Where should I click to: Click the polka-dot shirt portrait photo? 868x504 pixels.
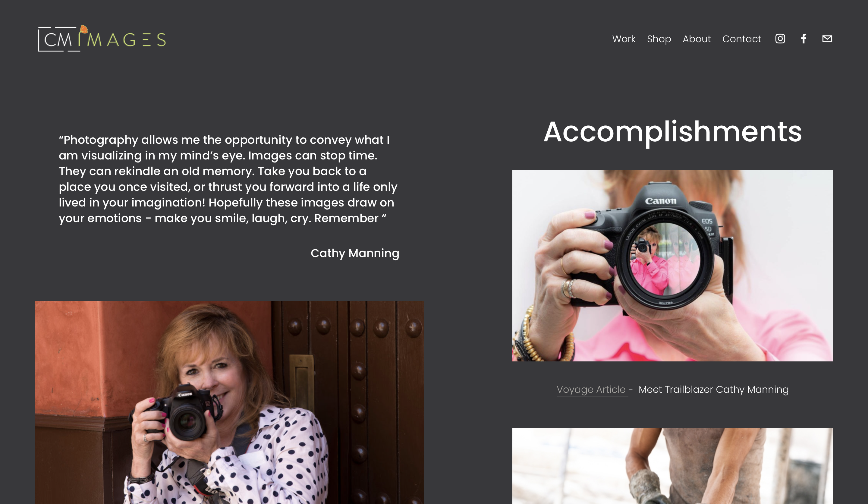229,402
